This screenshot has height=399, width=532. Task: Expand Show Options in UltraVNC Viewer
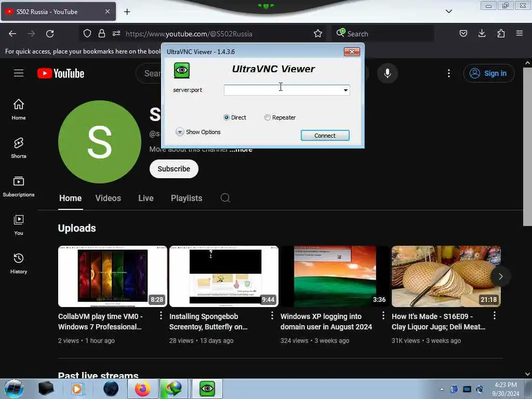pos(198,131)
